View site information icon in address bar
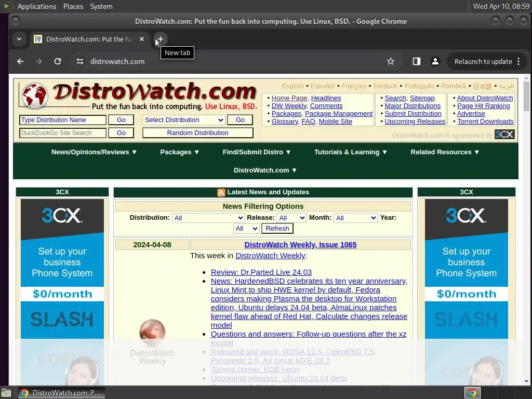Viewport: 532px width, 399px height. tap(80, 61)
